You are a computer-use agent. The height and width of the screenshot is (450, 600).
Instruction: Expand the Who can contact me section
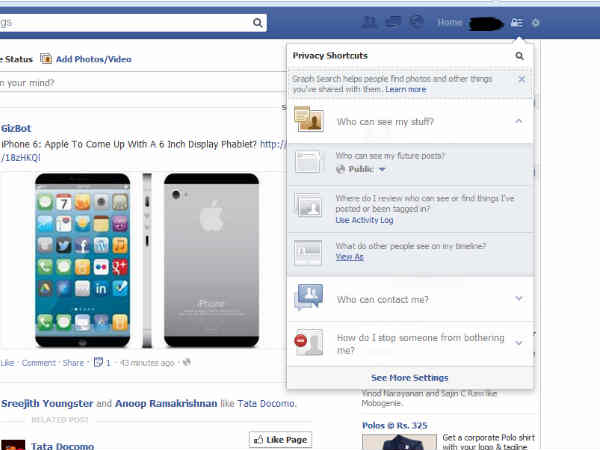point(518,298)
